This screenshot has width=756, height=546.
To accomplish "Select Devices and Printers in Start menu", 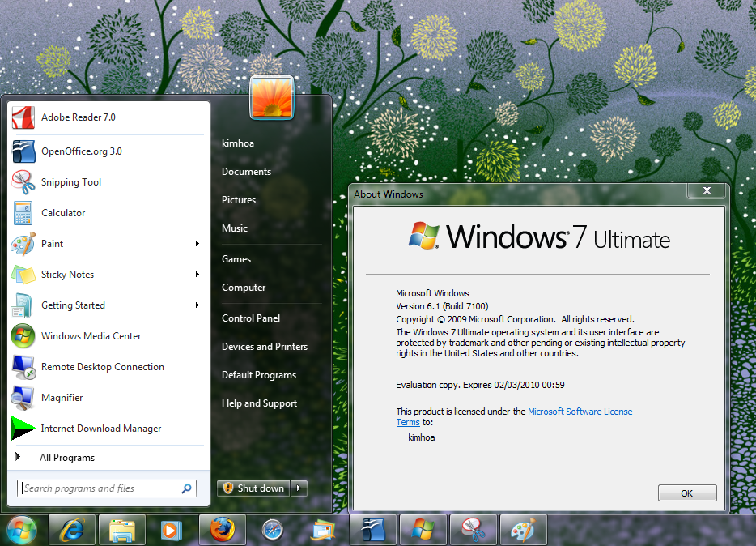I will [x=265, y=347].
